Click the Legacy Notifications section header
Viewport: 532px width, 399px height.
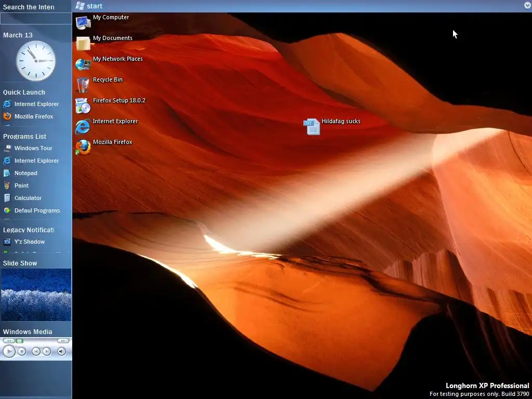click(29, 230)
